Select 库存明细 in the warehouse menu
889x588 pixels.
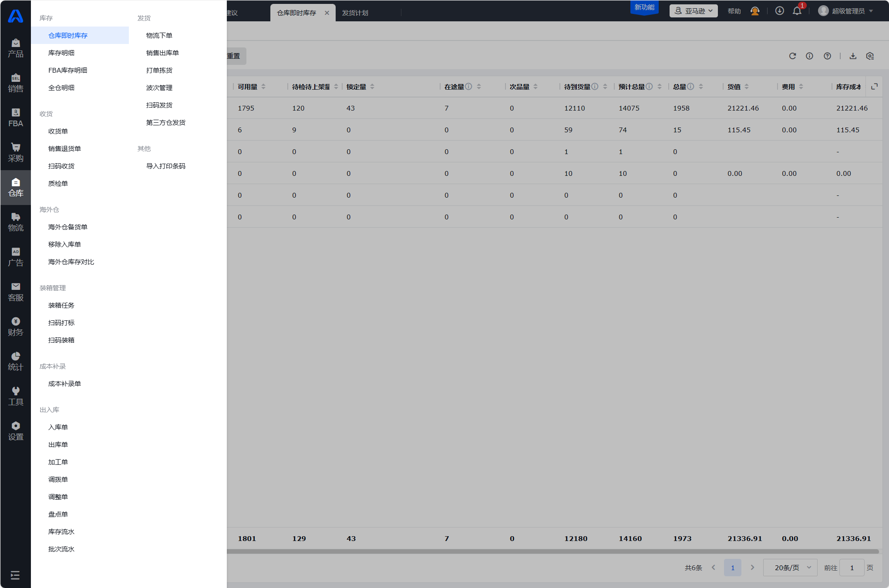(61, 53)
